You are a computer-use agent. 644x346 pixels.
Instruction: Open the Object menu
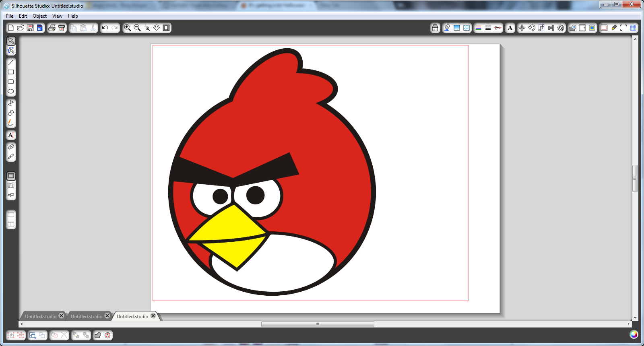point(40,16)
